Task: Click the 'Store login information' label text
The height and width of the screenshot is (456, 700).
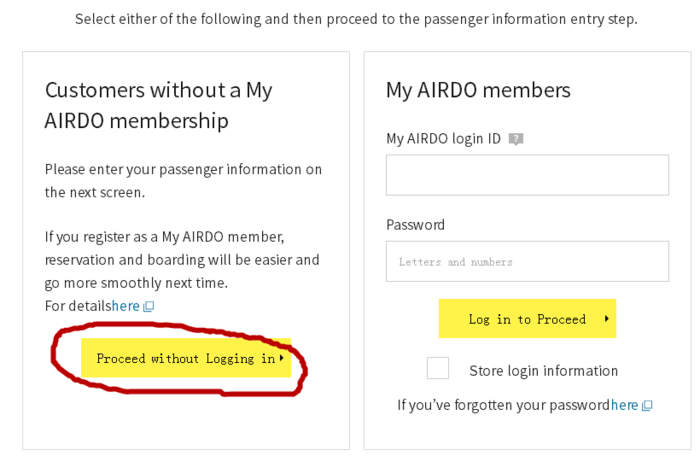Action: 543,371
